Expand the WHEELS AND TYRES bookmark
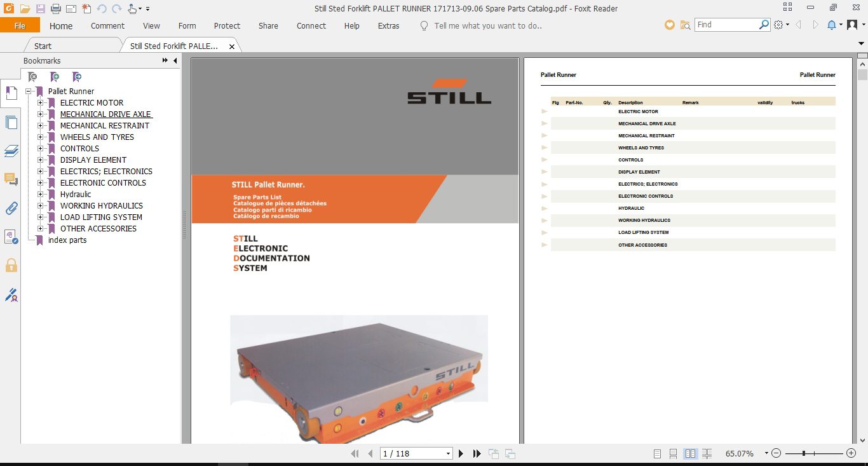 [x=40, y=137]
